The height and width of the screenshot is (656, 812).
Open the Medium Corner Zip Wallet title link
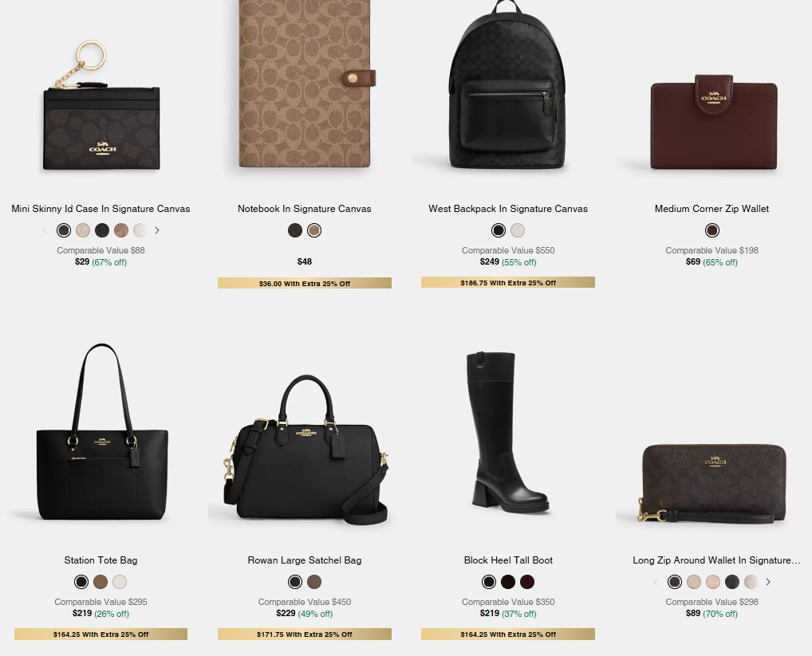coord(712,209)
